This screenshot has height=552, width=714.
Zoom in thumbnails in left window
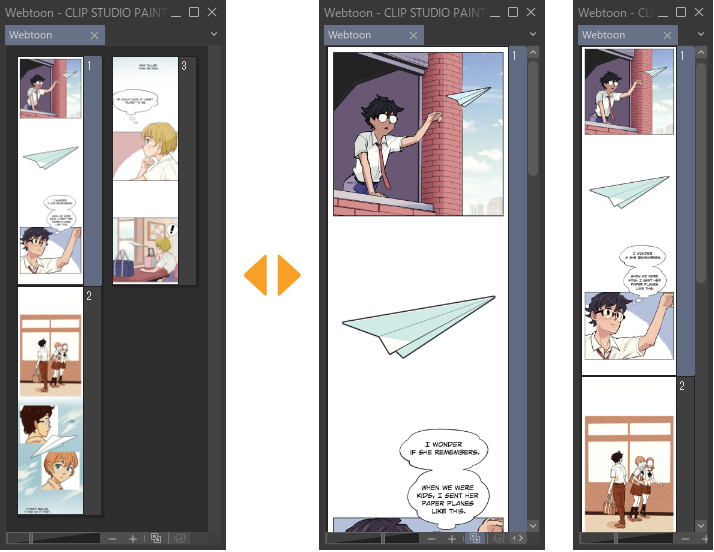133,539
